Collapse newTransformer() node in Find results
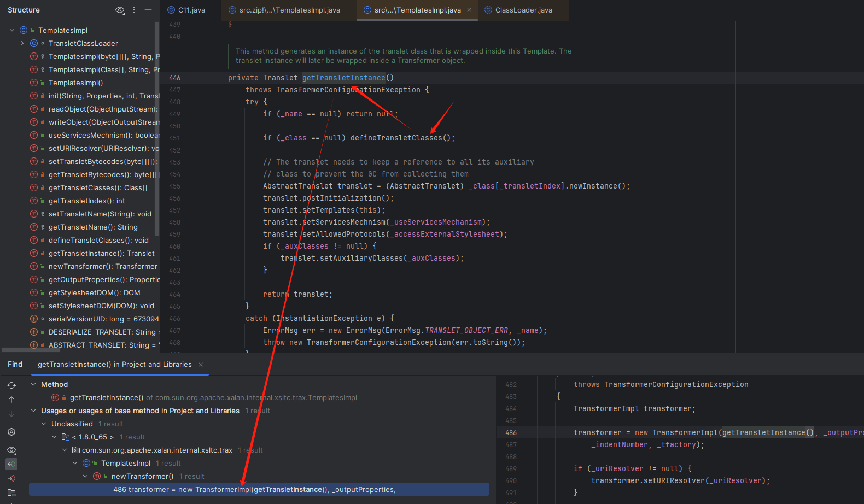 click(85, 476)
